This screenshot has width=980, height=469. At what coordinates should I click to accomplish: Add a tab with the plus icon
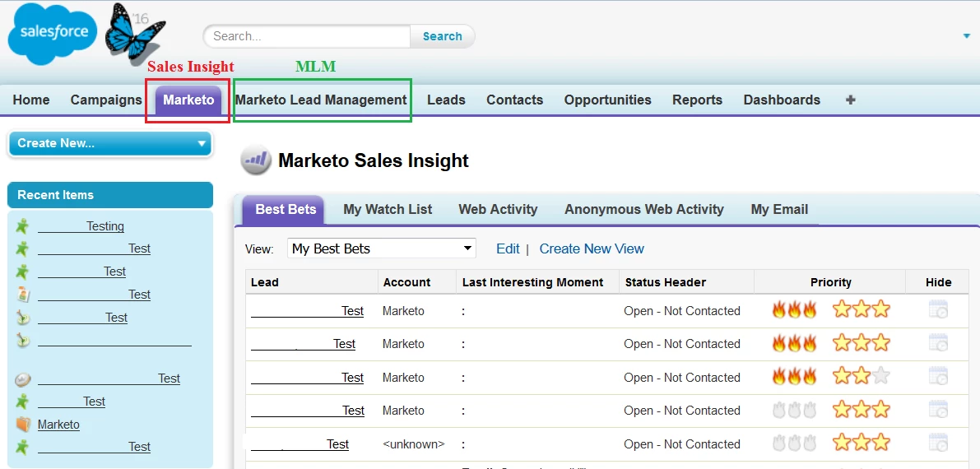pyautogui.click(x=850, y=100)
